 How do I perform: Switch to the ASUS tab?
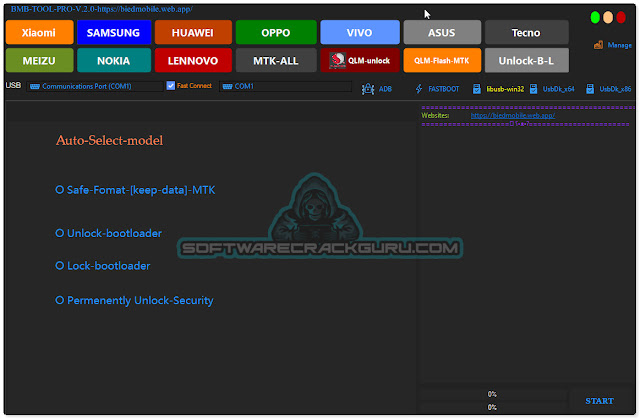[442, 32]
